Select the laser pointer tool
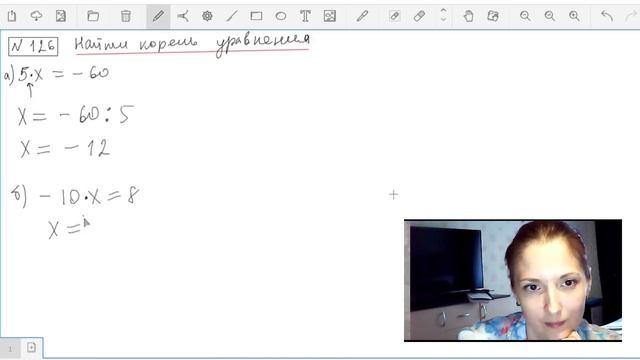Image resolution: width=640 pixels, height=360 pixels. 183,16
